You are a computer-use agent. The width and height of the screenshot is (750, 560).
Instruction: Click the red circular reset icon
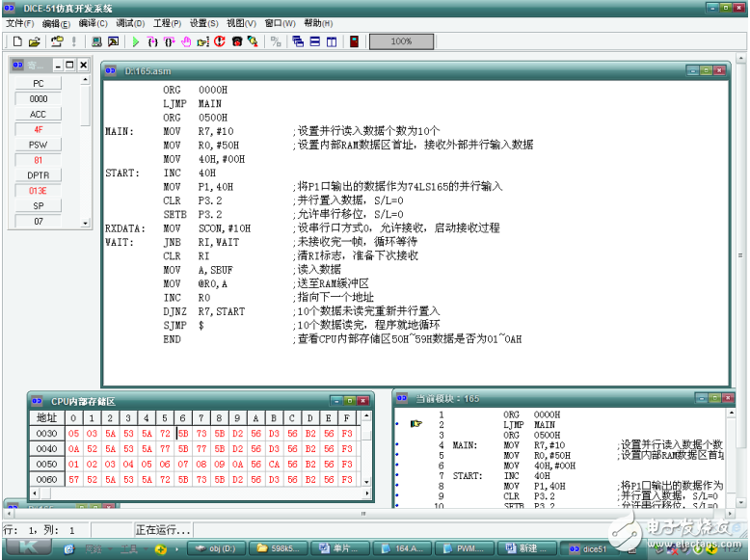[x=219, y=41]
